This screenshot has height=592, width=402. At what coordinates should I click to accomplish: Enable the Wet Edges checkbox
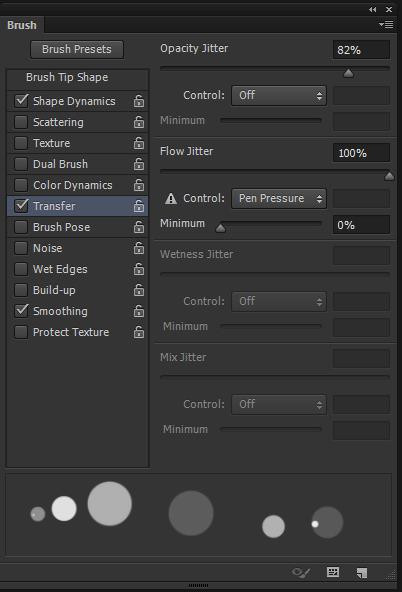click(21, 269)
